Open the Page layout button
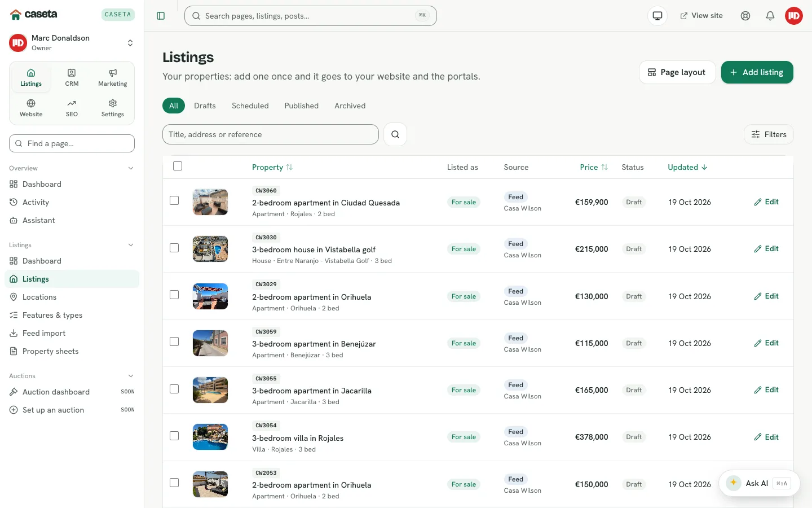The image size is (812, 508). [x=677, y=72]
